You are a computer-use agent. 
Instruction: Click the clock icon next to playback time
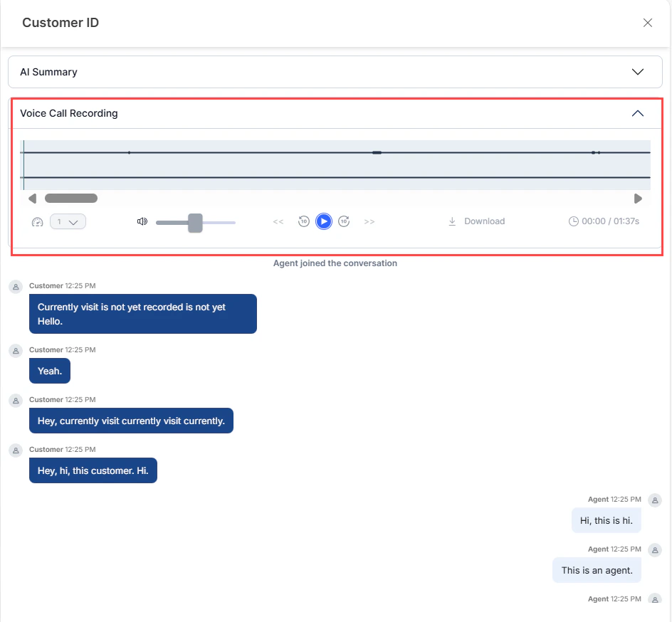point(574,221)
